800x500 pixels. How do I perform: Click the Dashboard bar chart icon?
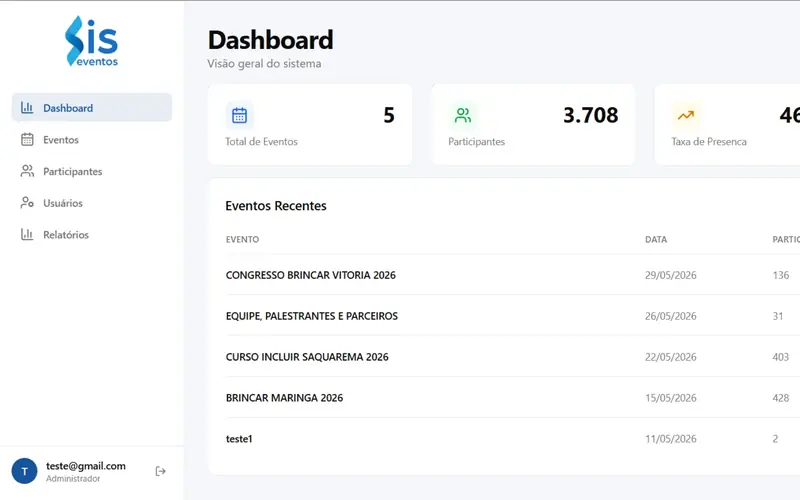pos(27,108)
